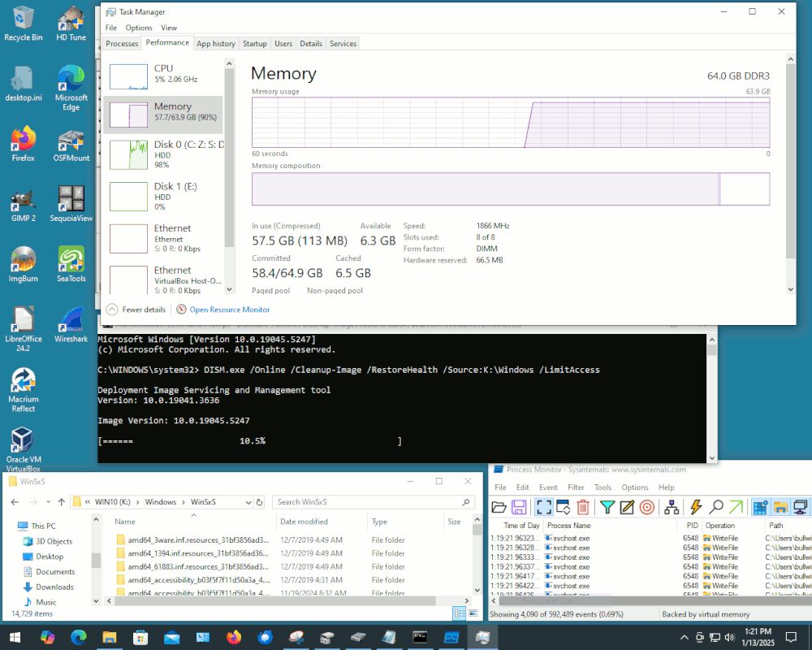Click Save icon in Process Monitor toolbar
This screenshot has height=650, width=812.
tap(519, 507)
